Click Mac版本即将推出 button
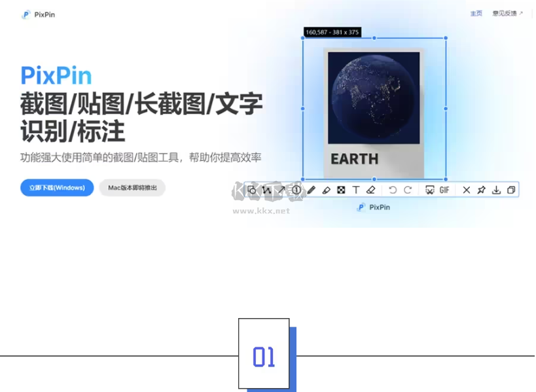The height and width of the screenshot is (392, 536). pyautogui.click(x=132, y=188)
